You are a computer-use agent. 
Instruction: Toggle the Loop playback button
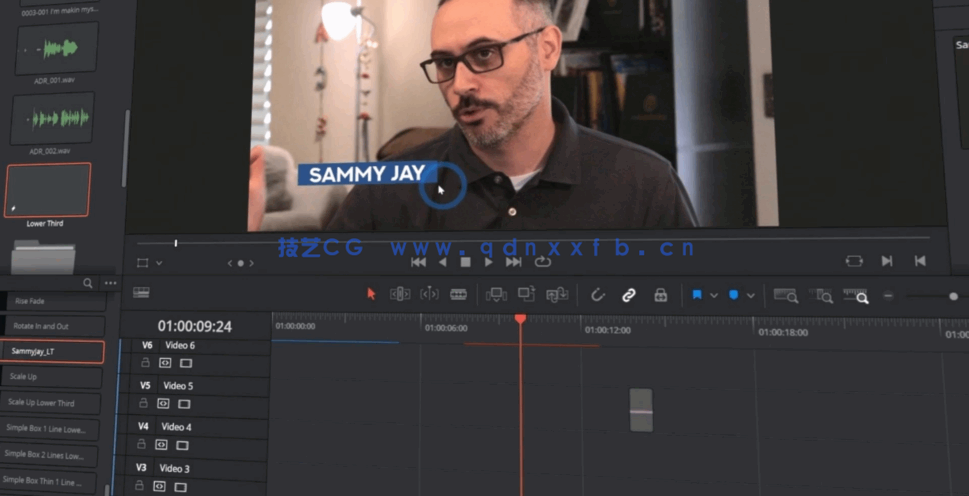543,262
